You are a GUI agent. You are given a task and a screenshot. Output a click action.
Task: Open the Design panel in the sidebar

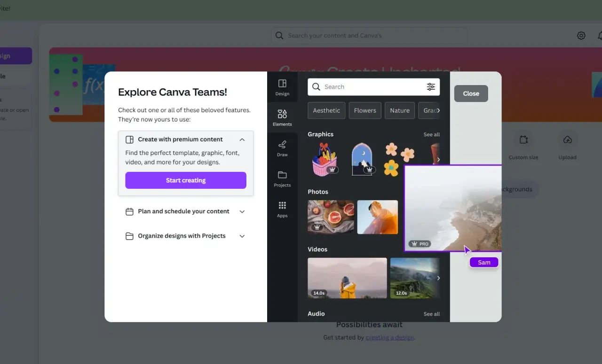click(x=282, y=87)
